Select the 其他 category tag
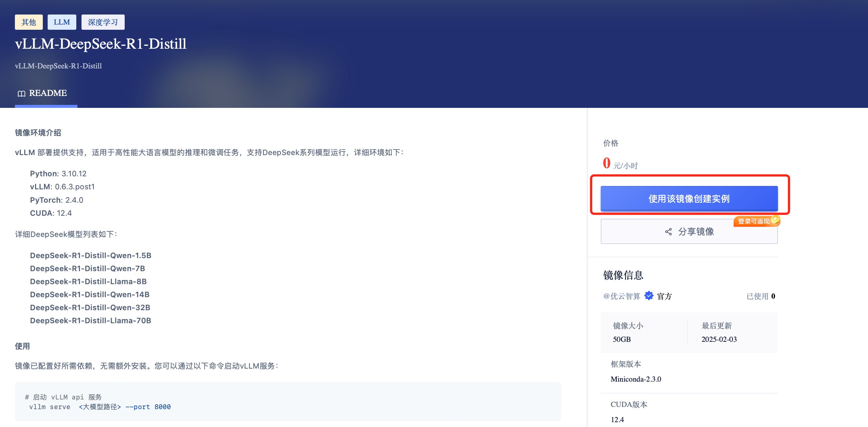 [x=29, y=22]
